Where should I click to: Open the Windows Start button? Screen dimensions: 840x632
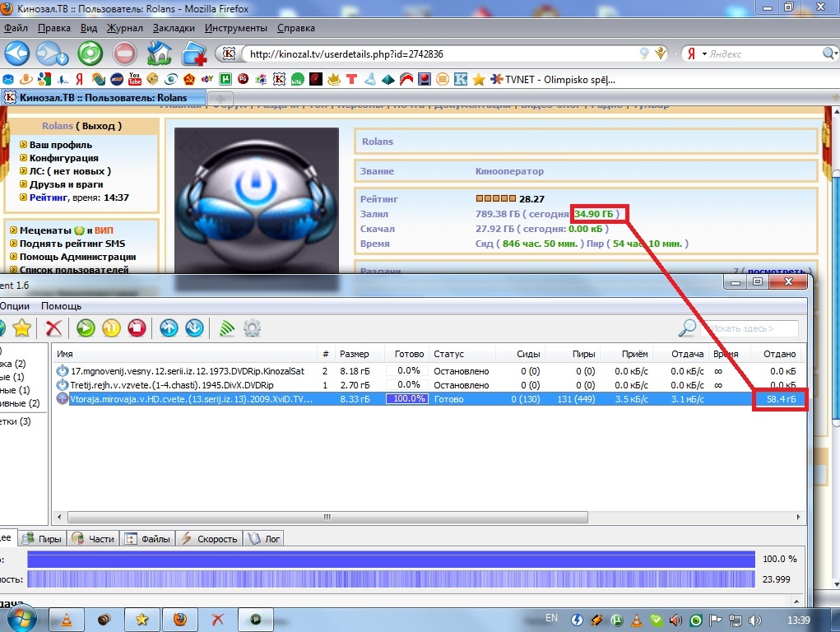(x=22, y=619)
